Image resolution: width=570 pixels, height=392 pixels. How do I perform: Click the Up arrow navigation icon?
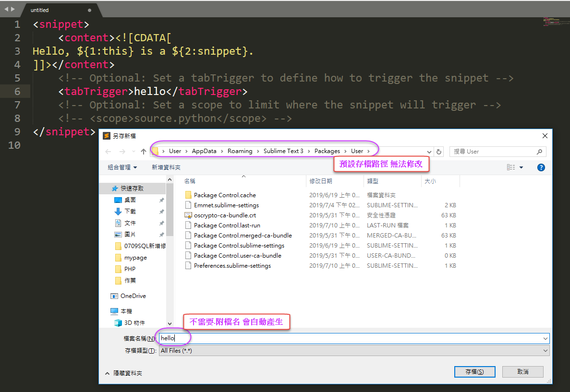click(x=143, y=152)
